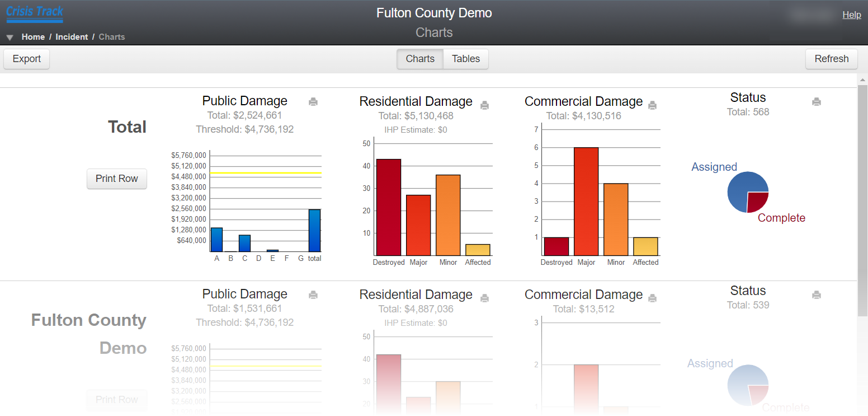Switch to the Tables view
Image resolution: width=868 pixels, height=416 pixels.
pyautogui.click(x=465, y=59)
